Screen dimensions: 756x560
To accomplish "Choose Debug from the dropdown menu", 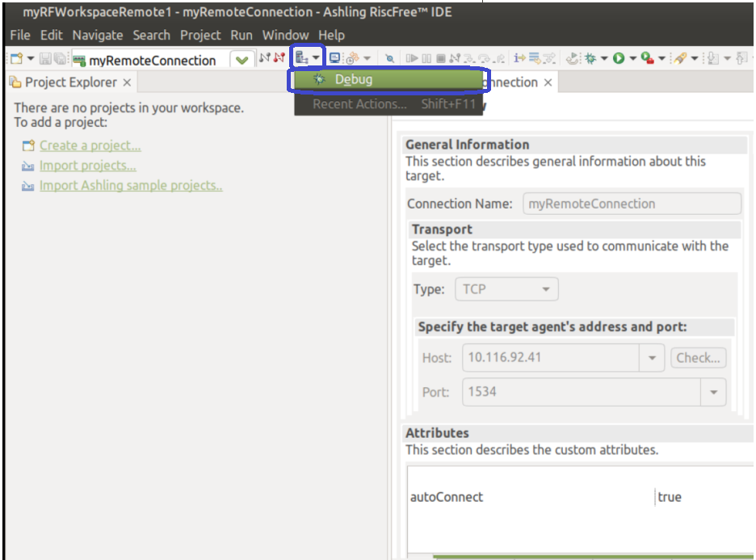I will pyautogui.click(x=388, y=79).
